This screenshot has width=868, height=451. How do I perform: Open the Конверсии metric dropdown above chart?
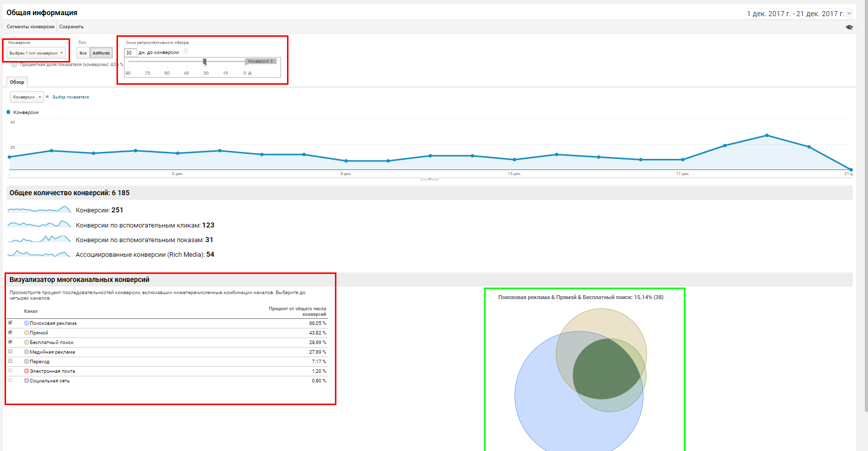click(27, 97)
